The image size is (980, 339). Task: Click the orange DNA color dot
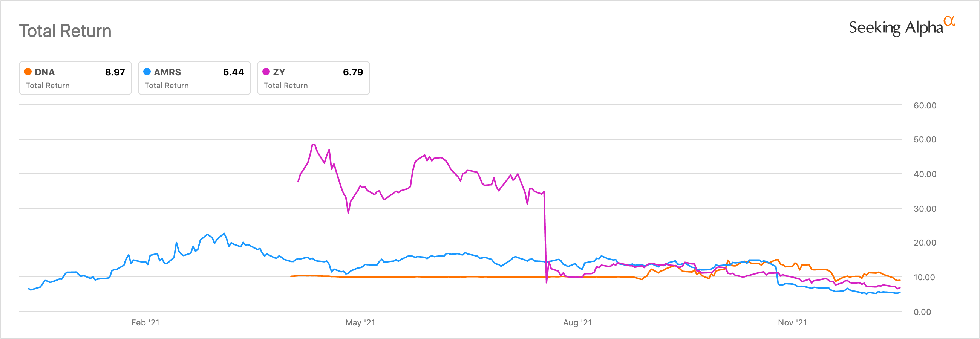click(x=28, y=72)
